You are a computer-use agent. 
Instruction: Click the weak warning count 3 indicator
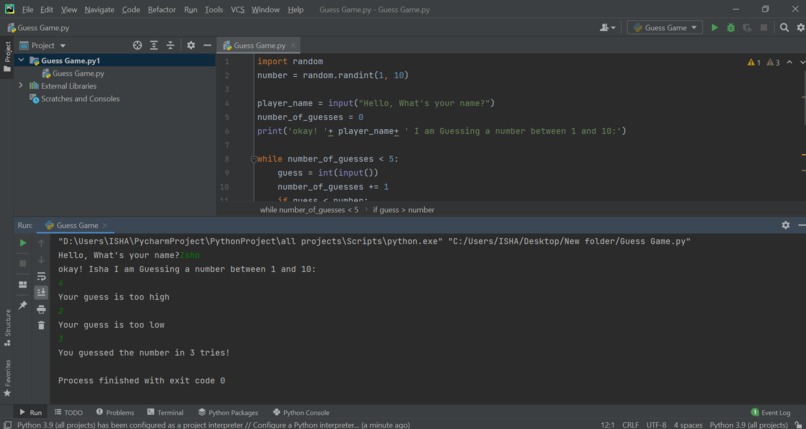click(x=773, y=62)
